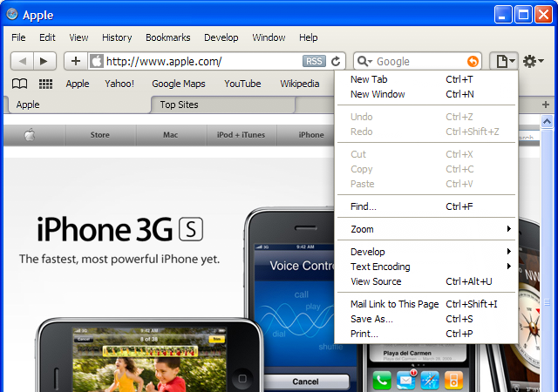Click the Apple logo in site navigation
The image size is (558, 392).
click(30, 135)
